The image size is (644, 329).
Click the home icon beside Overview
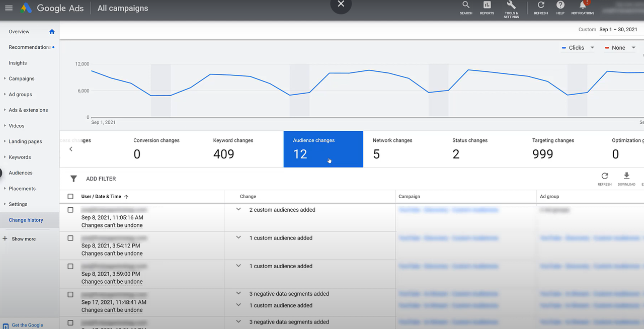click(x=52, y=31)
